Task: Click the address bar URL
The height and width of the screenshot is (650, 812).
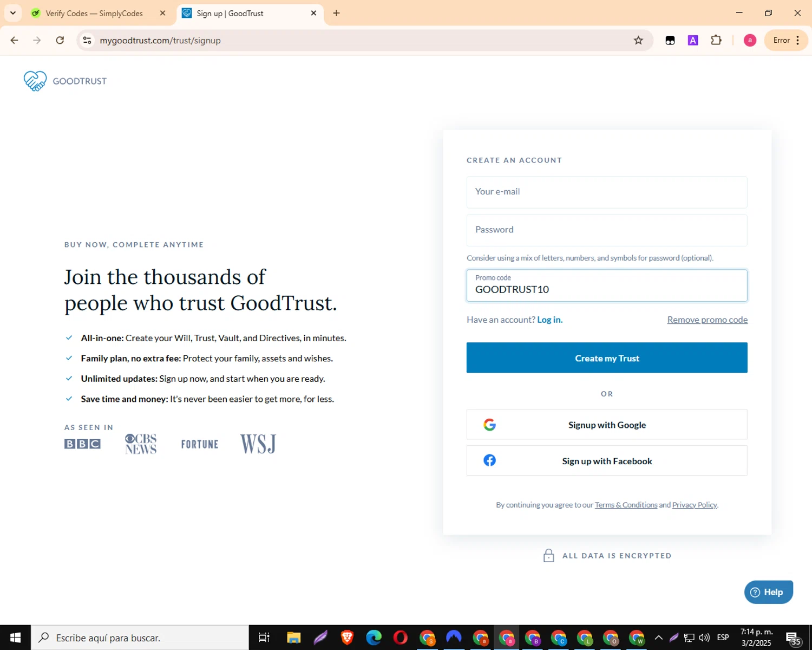Action: click(160, 40)
